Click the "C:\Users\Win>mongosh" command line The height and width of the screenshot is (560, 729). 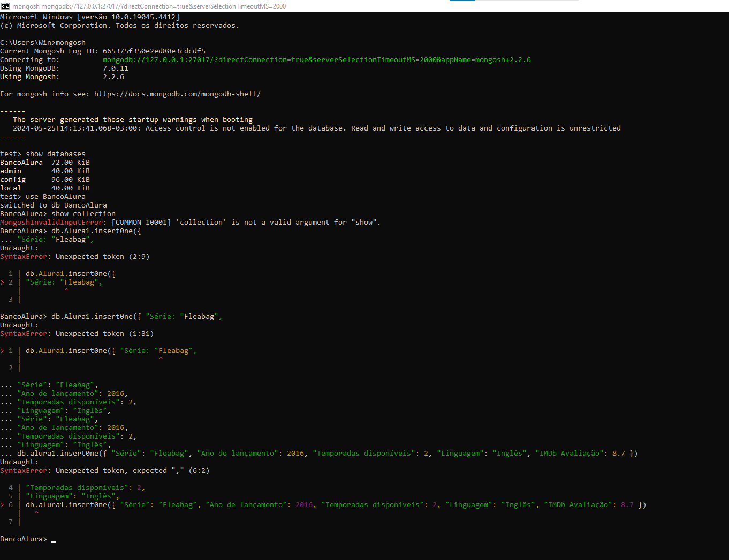click(x=43, y=43)
